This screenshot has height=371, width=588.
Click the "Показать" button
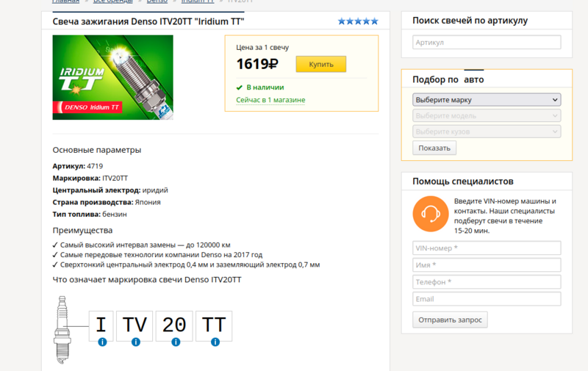click(x=434, y=148)
